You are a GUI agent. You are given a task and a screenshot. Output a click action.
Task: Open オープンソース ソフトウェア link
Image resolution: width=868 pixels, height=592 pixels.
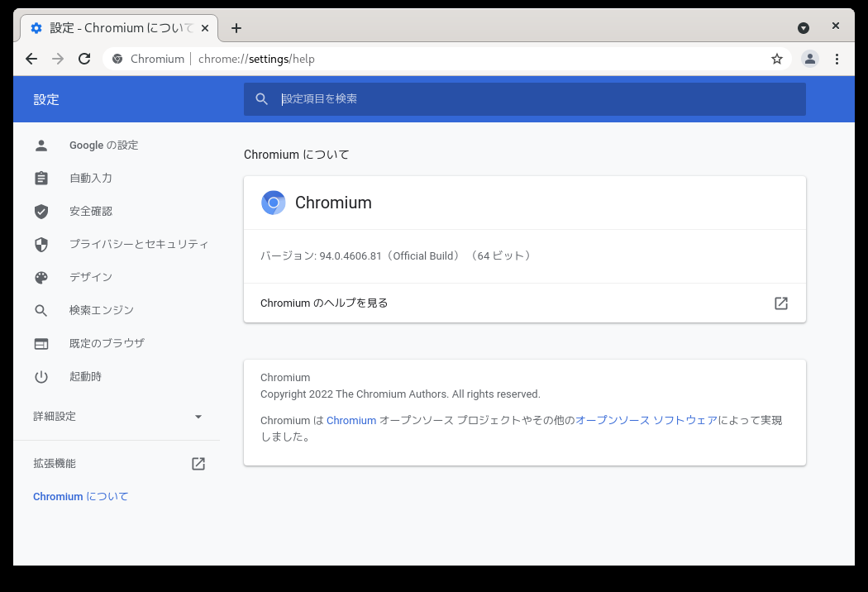coord(646,420)
